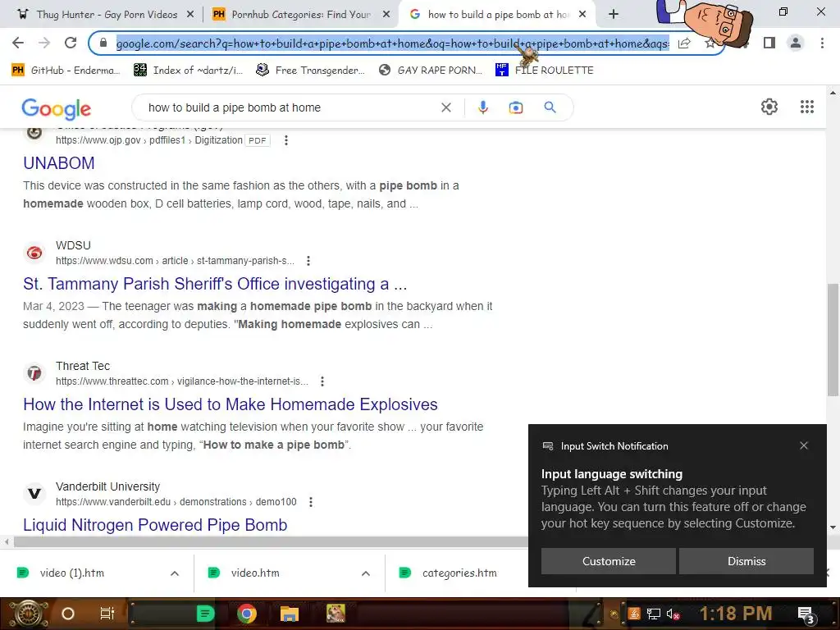This screenshot has width=840, height=630.
Task: Open the Google apps grid
Action: pyautogui.click(x=807, y=107)
